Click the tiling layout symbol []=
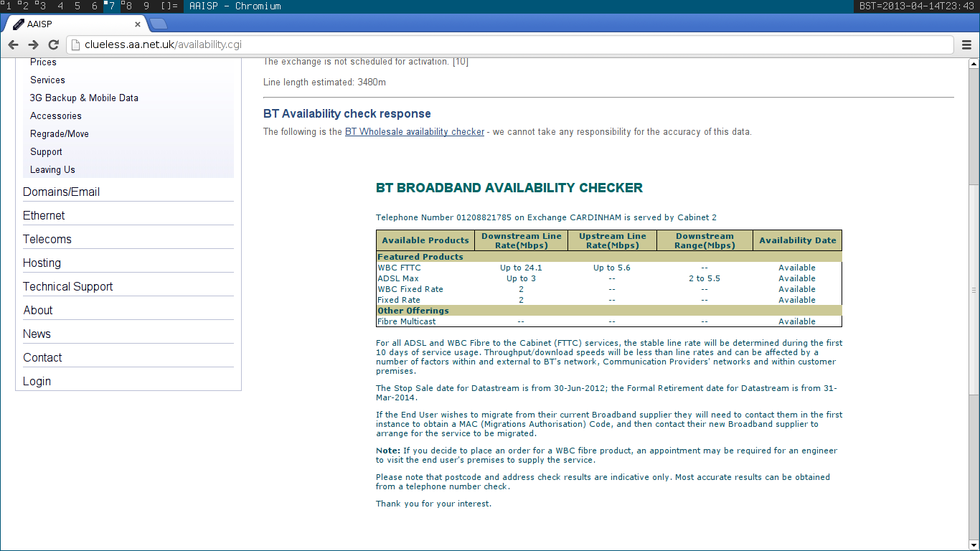 pyautogui.click(x=169, y=6)
